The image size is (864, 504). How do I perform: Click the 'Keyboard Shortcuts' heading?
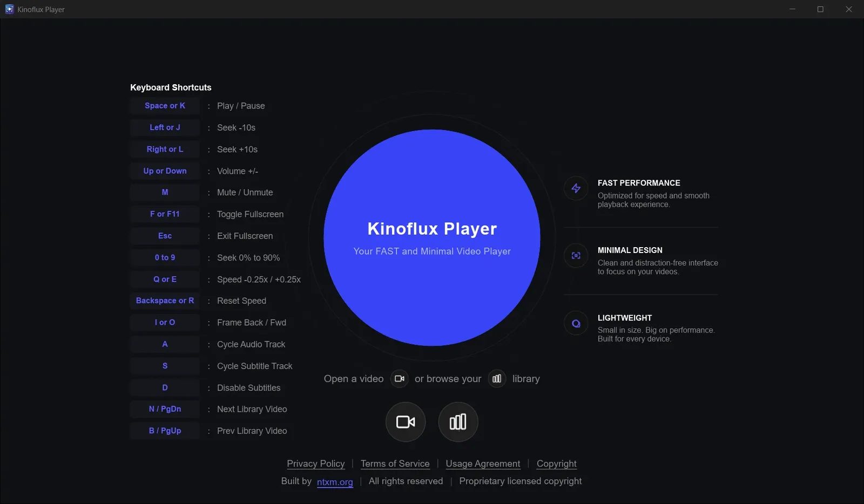[171, 87]
